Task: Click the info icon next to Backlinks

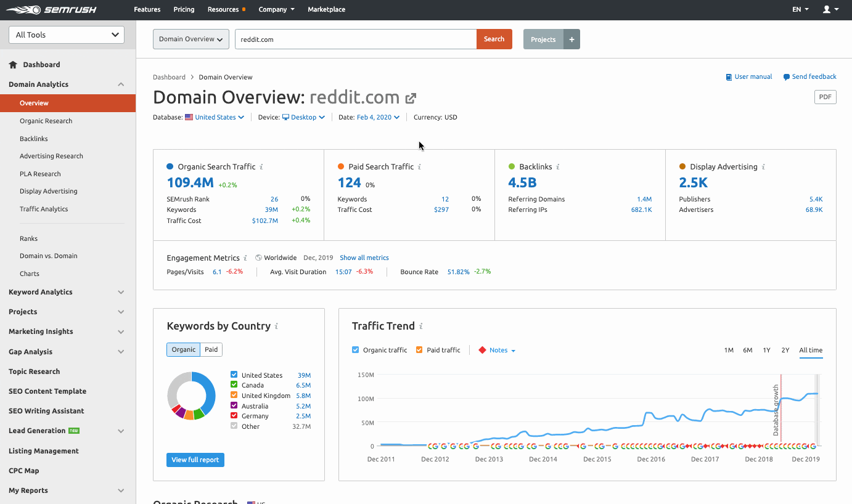Action: [x=559, y=166]
